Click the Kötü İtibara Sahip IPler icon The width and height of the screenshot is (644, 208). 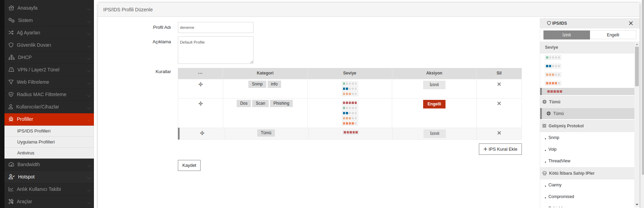coord(545,173)
